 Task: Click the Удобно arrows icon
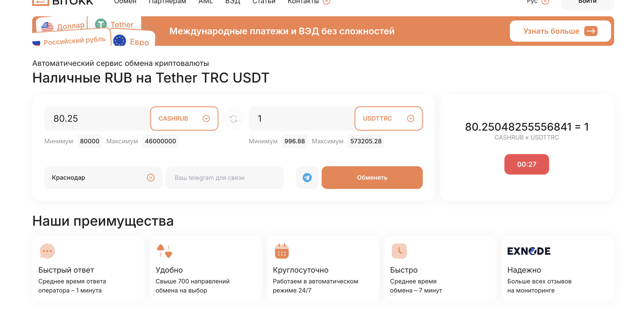click(164, 251)
